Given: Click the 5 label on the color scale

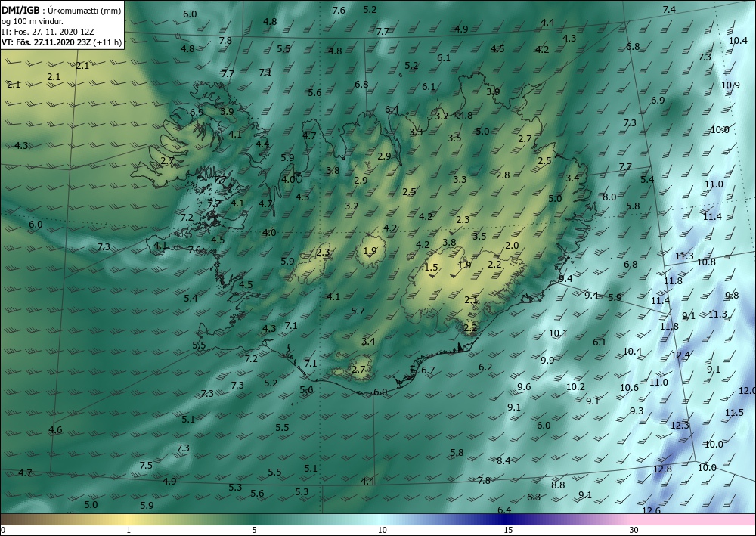Looking at the screenshot, I should (x=254, y=530).
